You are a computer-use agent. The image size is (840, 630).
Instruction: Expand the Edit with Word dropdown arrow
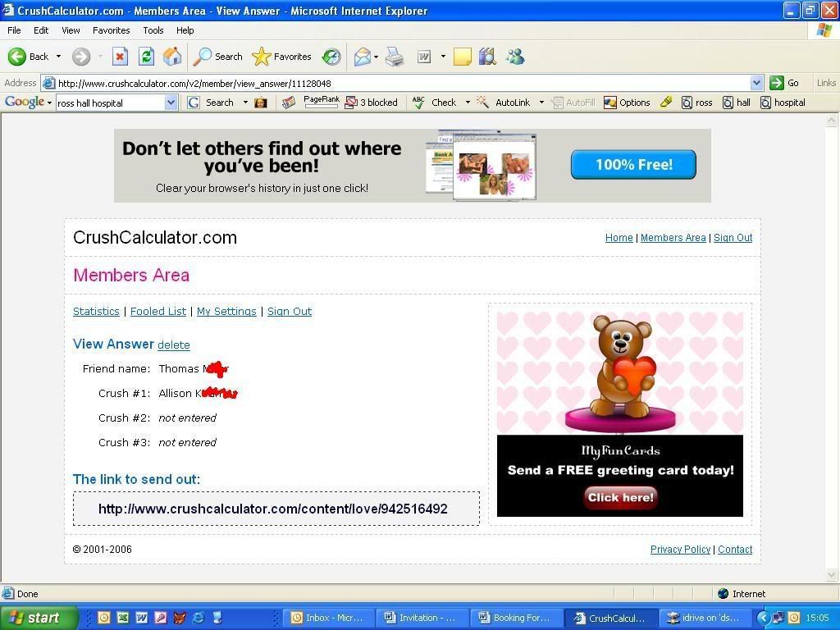(x=443, y=57)
